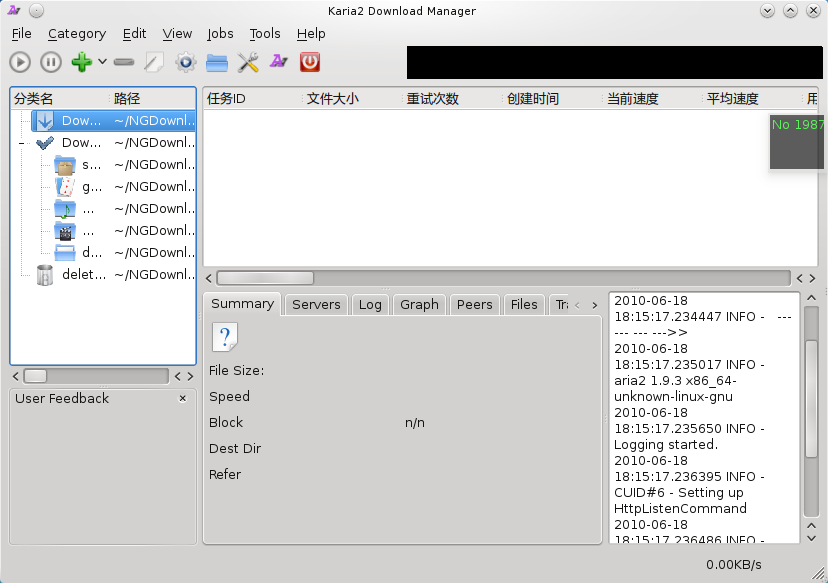Sort tasks by 平均速度 column header
828x583 pixels.
coord(752,99)
